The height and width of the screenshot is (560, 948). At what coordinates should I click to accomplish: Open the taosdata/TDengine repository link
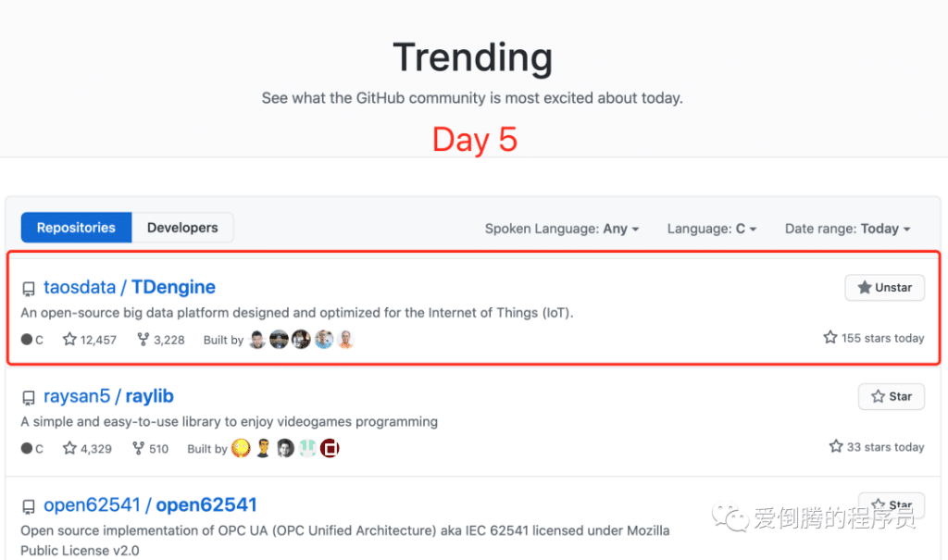click(x=130, y=287)
